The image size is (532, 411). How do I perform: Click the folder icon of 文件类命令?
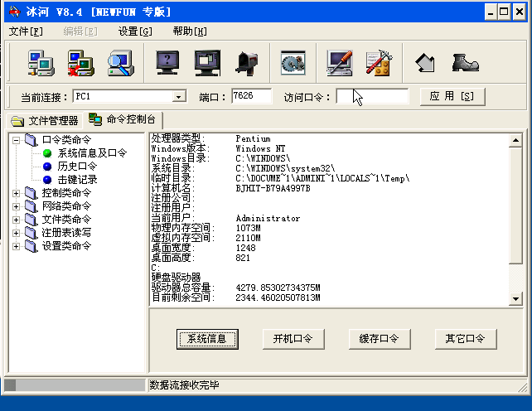tap(31, 220)
